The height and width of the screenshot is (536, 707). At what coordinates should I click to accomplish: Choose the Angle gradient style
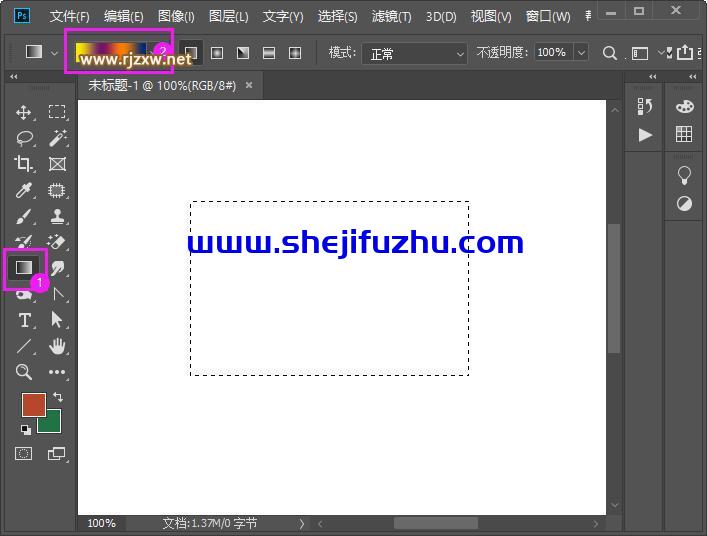coord(243,53)
